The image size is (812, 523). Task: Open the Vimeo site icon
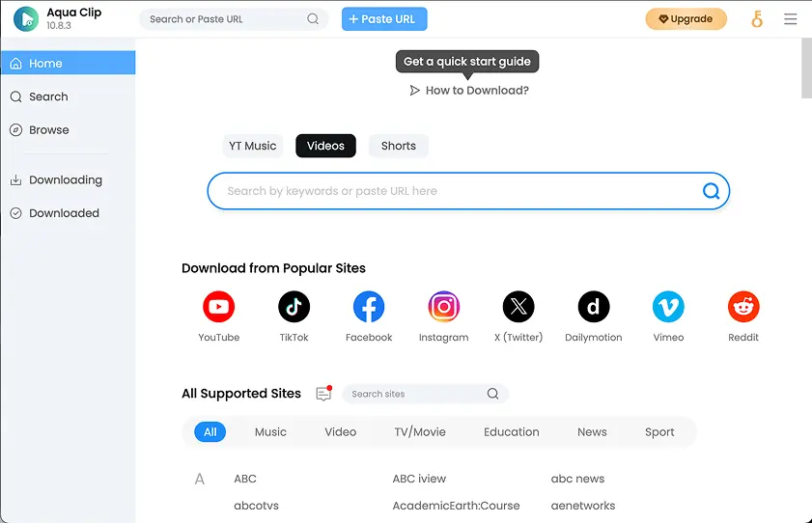tap(668, 306)
